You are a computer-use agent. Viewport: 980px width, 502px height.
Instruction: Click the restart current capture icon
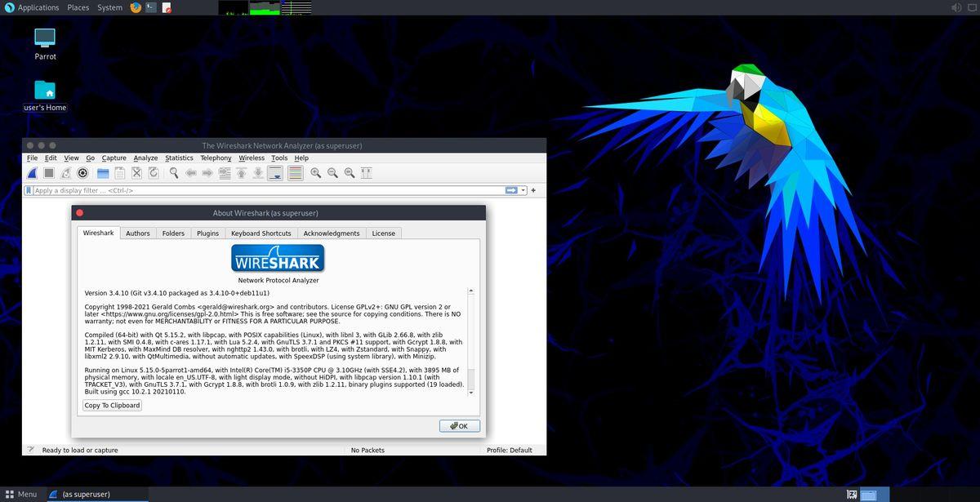(x=66, y=173)
